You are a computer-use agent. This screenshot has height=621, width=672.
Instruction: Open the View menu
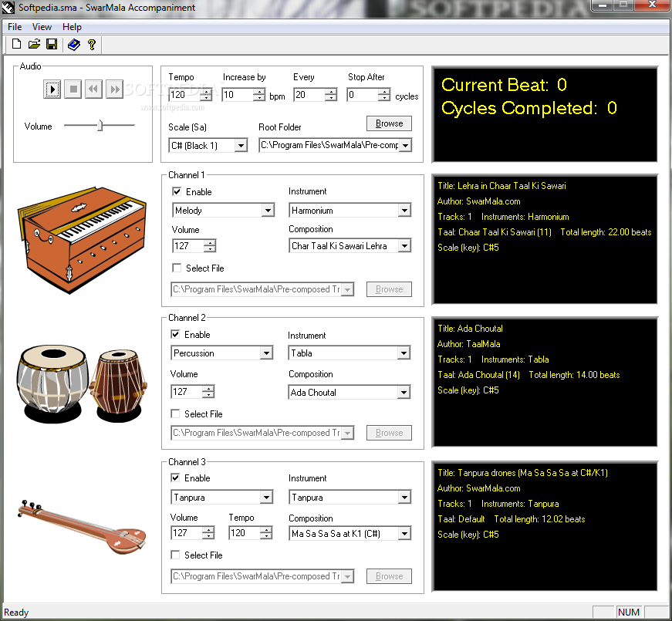[x=42, y=27]
